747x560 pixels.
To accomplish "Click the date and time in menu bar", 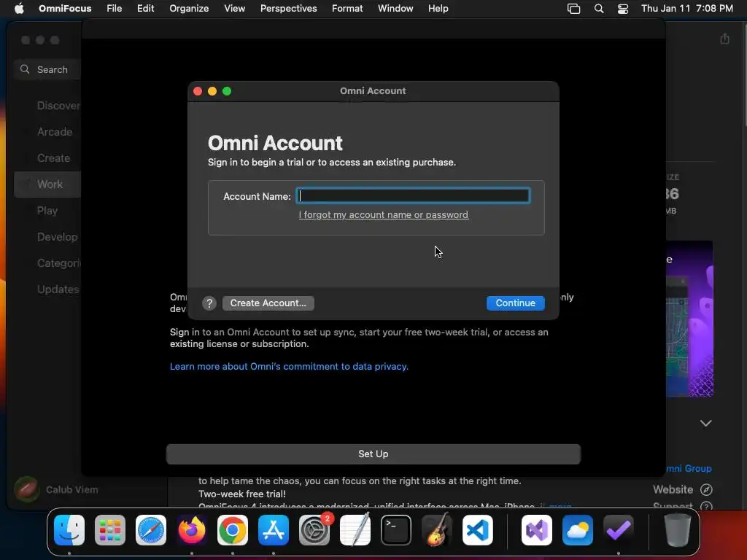I will pos(686,9).
